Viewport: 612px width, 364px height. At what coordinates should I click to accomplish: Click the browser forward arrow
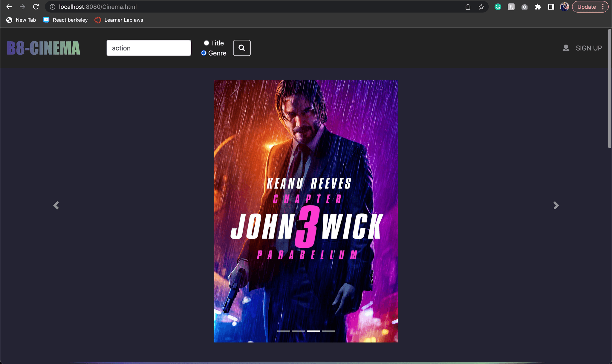22,7
